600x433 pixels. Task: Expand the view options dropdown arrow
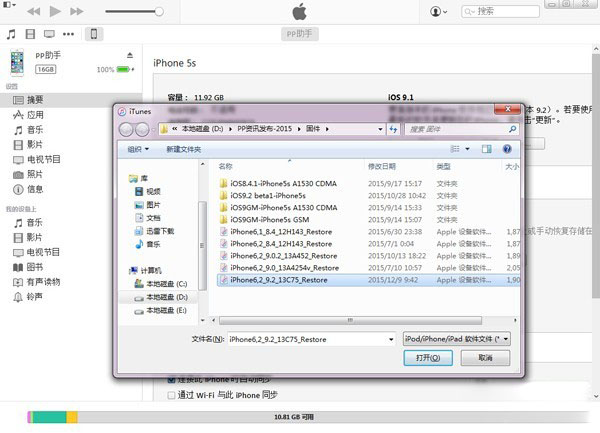coord(467,149)
